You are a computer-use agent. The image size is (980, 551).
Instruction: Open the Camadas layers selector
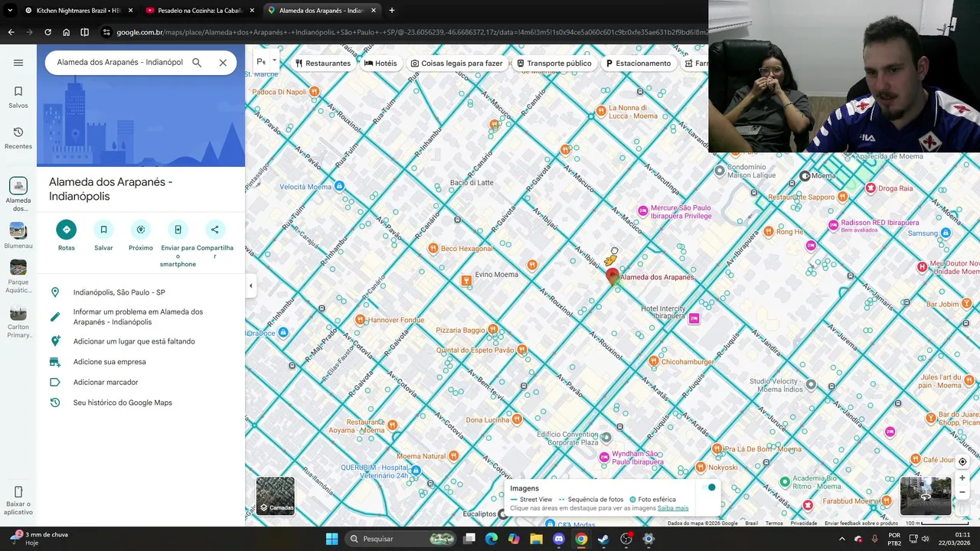point(275,496)
